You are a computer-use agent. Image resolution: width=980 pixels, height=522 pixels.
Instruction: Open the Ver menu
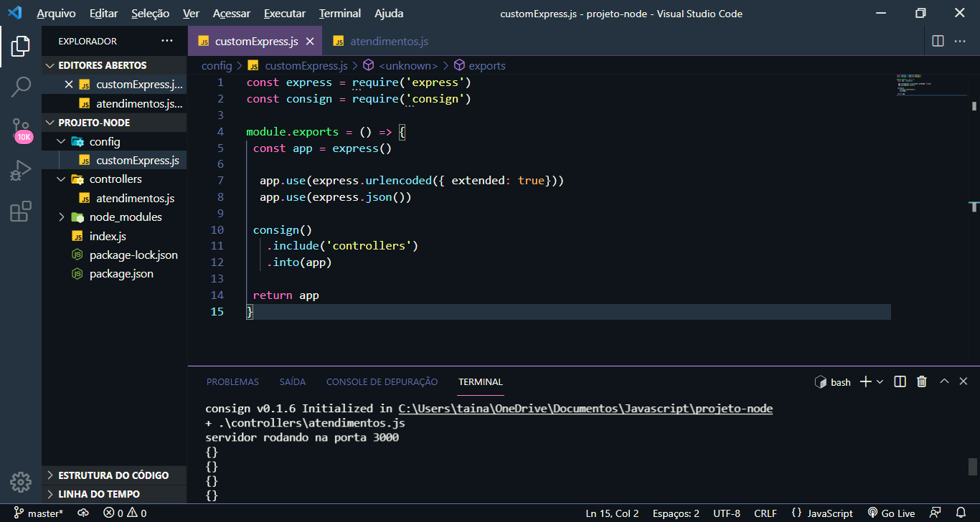[192, 14]
